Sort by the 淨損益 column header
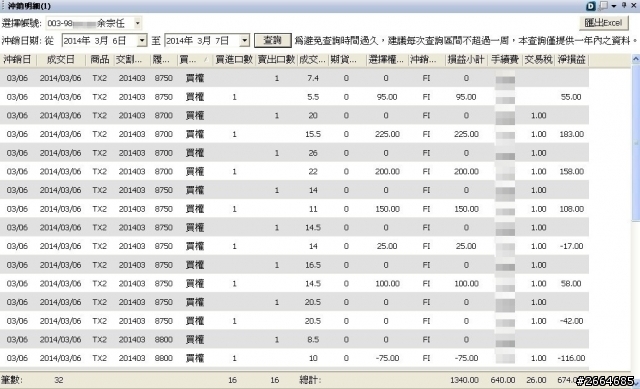Viewport: 640px width, 389px height. 571,60
